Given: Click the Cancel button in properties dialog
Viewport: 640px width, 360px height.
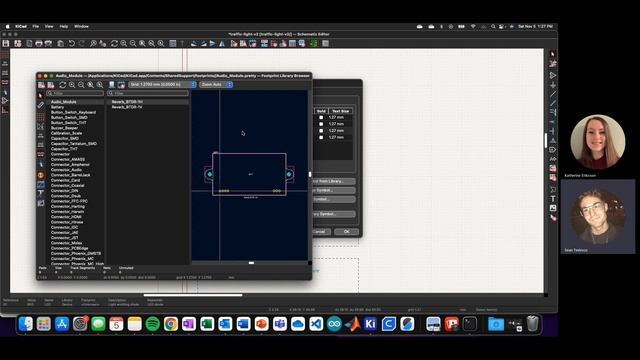Looking at the screenshot, I should (321, 231).
